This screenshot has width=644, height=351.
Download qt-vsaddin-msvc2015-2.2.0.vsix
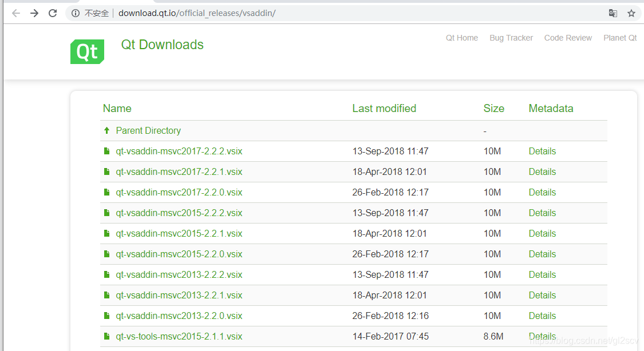[x=179, y=254]
